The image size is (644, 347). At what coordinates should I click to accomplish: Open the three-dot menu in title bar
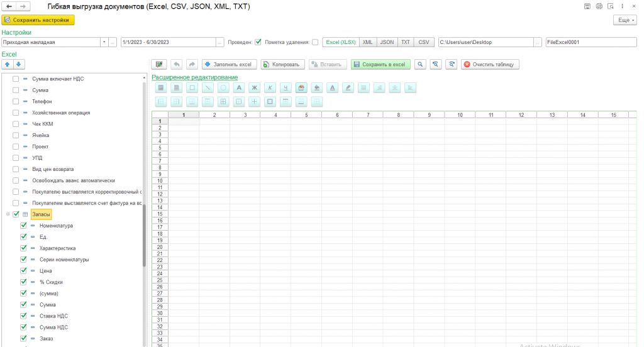[x=623, y=6]
